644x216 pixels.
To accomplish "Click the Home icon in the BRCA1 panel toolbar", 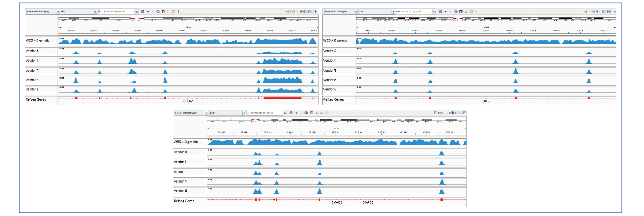I will pyautogui.click(x=143, y=11).
